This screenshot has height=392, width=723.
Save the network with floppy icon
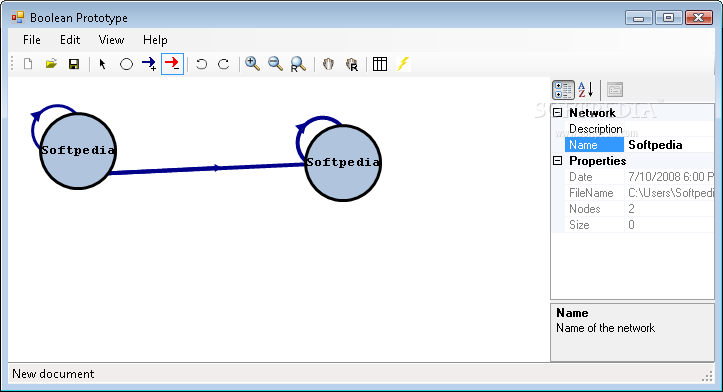pos(74,64)
